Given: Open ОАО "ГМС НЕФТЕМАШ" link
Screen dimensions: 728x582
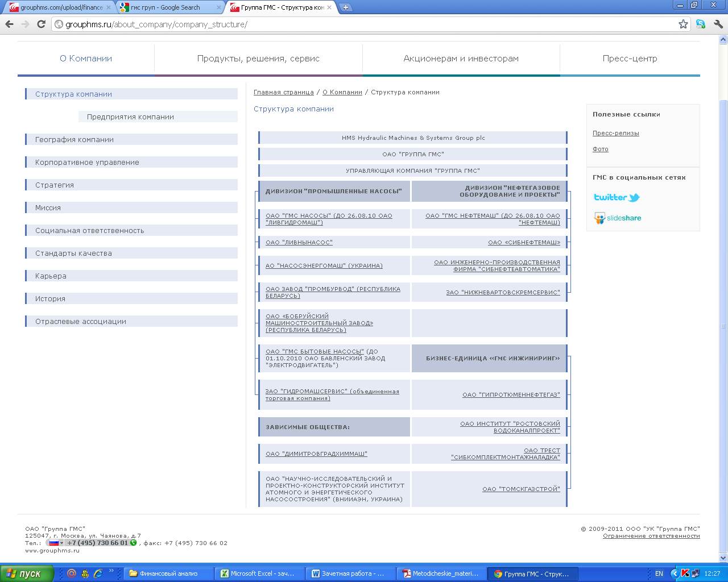Looking at the screenshot, I should pos(493,219).
